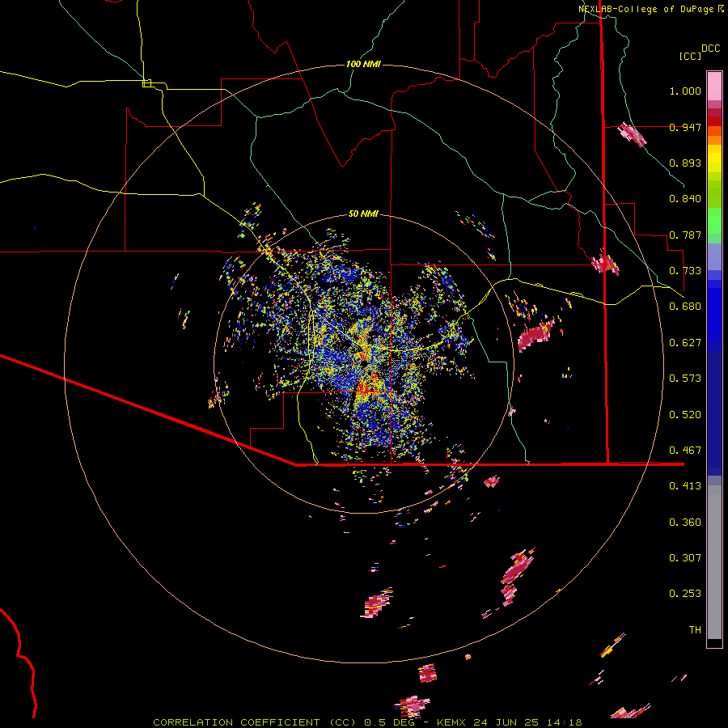Select the 0.893 scale value
728x728 pixels.
685,163
